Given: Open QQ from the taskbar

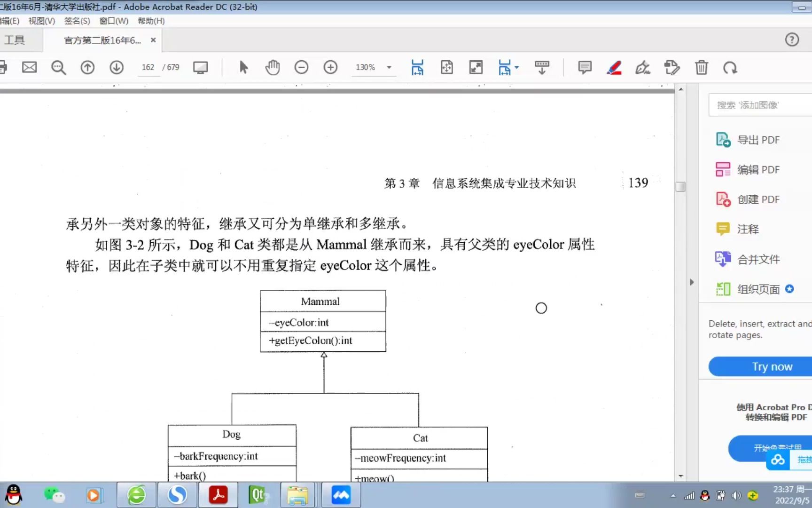Looking at the screenshot, I should pyautogui.click(x=13, y=495).
